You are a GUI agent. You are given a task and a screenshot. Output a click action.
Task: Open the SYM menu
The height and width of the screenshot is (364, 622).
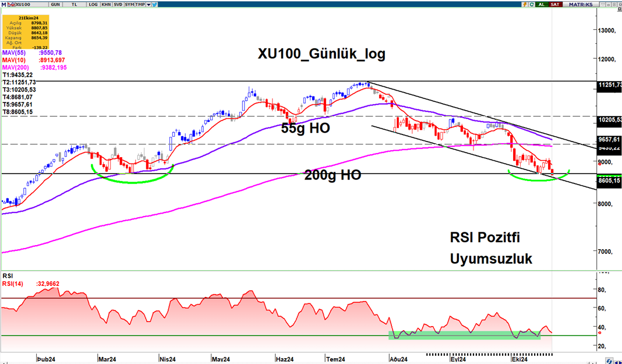130,3
